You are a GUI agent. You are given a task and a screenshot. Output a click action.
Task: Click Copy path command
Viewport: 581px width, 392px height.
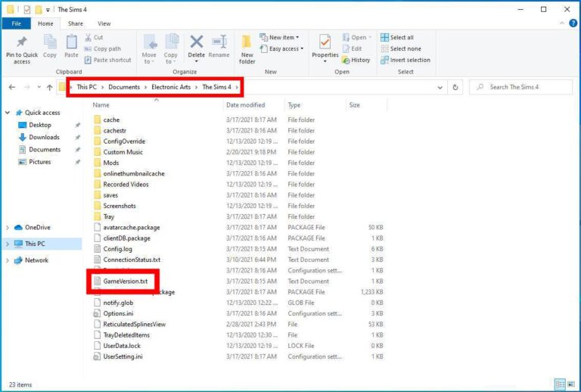102,48
